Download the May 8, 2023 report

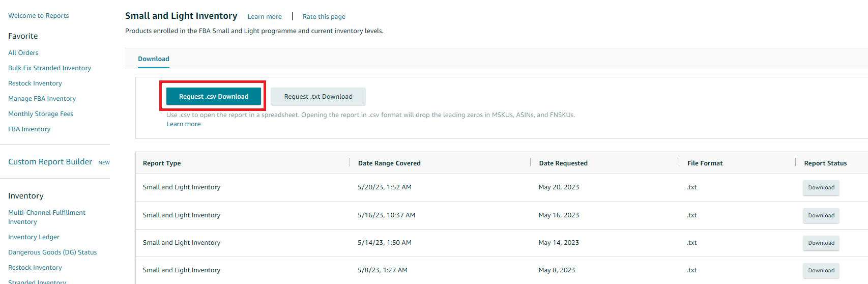[x=821, y=270]
